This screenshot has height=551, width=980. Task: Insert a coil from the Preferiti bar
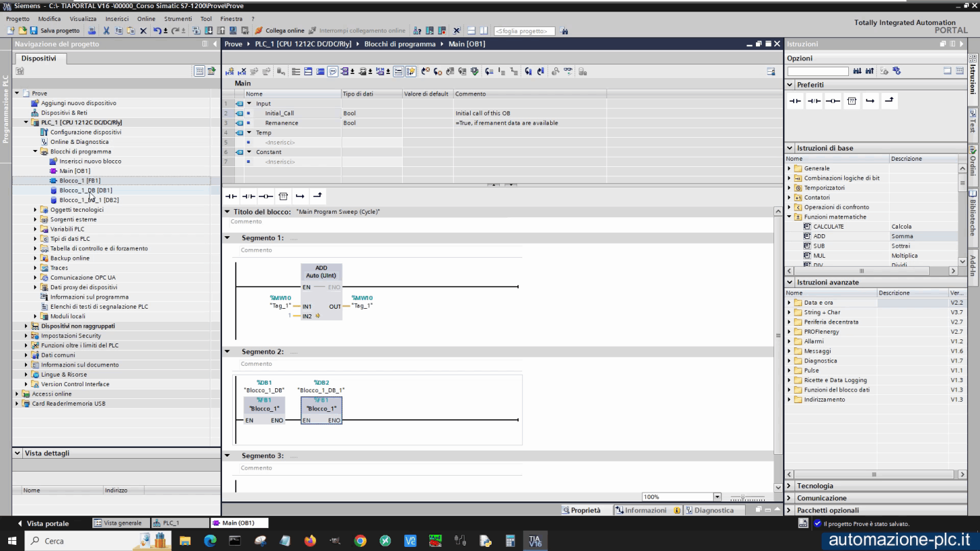click(833, 100)
